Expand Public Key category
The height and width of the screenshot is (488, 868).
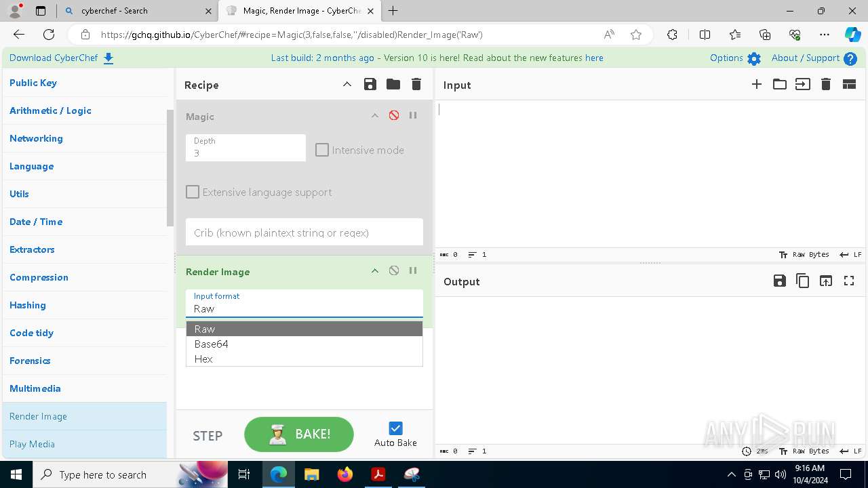point(85,83)
